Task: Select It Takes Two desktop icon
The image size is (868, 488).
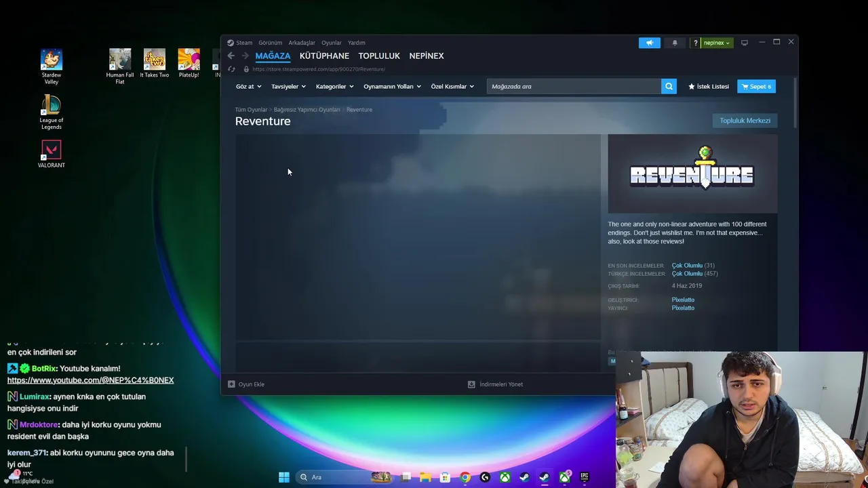Action: (x=155, y=63)
